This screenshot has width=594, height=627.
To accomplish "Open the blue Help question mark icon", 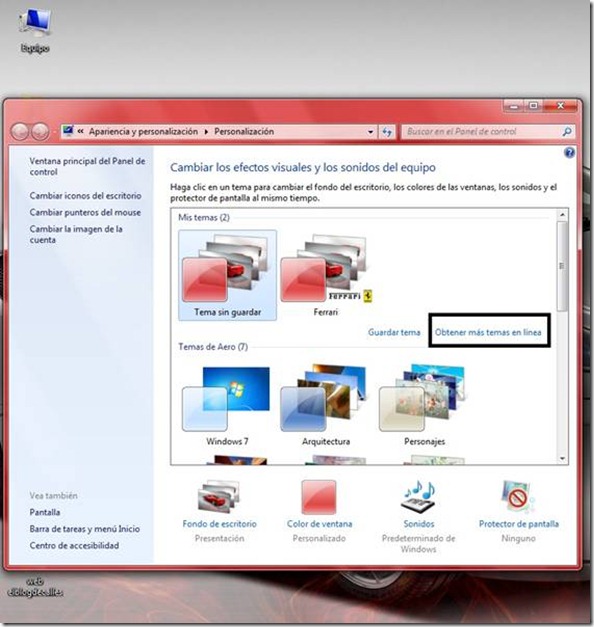I will click(569, 152).
